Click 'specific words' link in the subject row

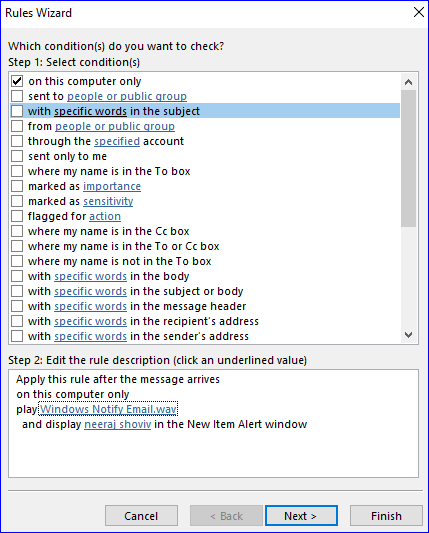coord(90,111)
